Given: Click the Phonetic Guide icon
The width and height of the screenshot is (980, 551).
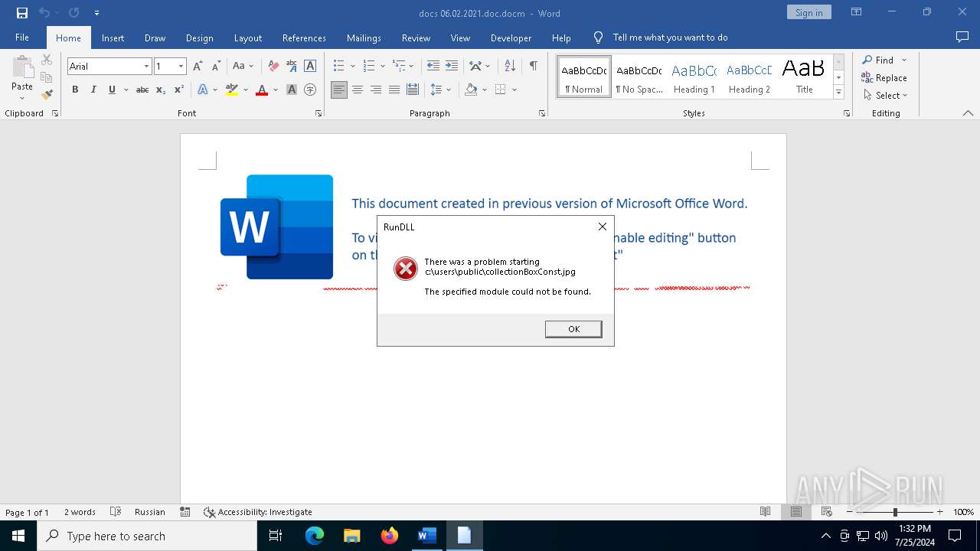Looking at the screenshot, I should [x=291, y=67].
